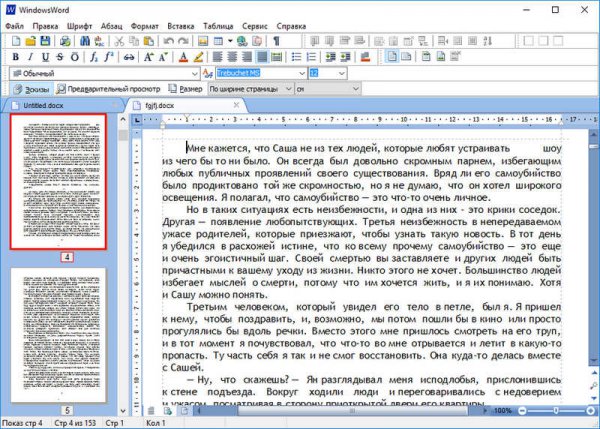The height and width of the screenshot is (429, 600).
Task: Open the Trebuchet MS font dropdown
Action: tap(302, 73)
